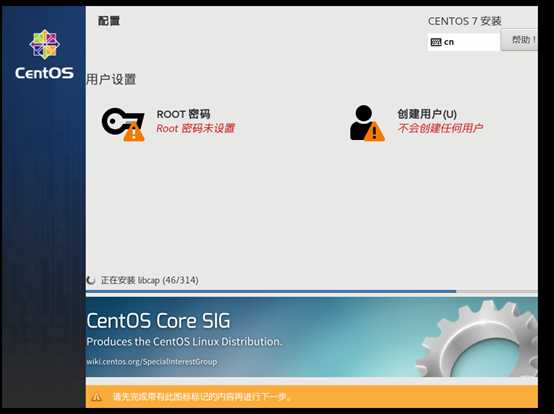
Task: Click the red 不会创建任何用户 status text
Action: pyautogui.click(x=440, y=128)
